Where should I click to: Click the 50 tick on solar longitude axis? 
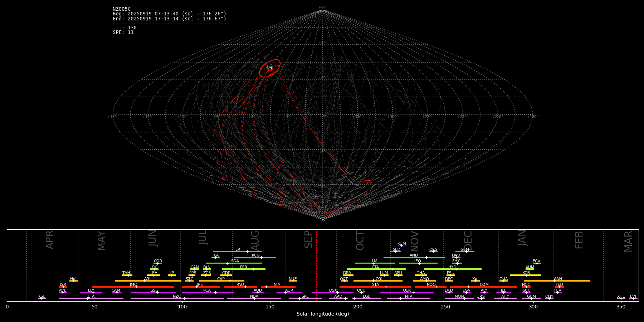95,307
